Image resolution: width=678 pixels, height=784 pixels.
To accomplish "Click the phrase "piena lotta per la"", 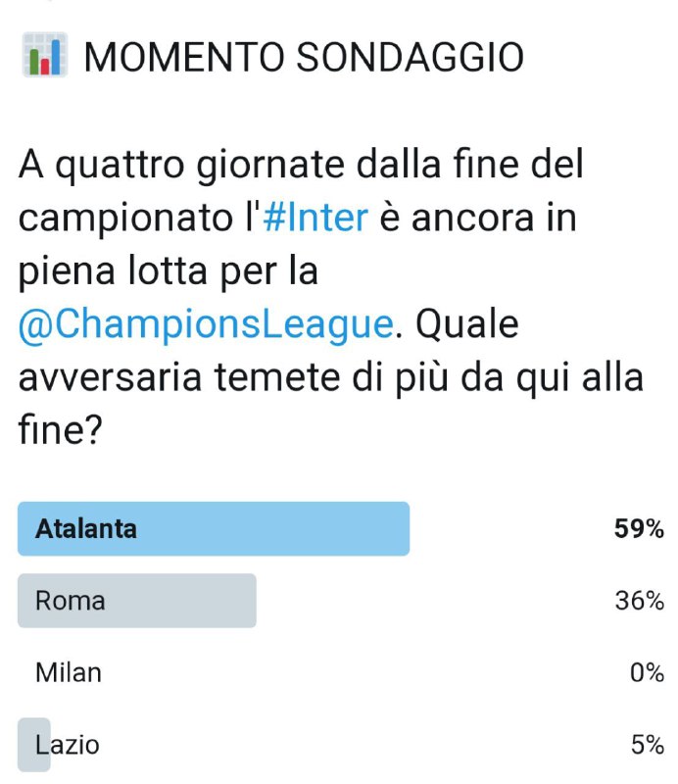I will [168, 271].
